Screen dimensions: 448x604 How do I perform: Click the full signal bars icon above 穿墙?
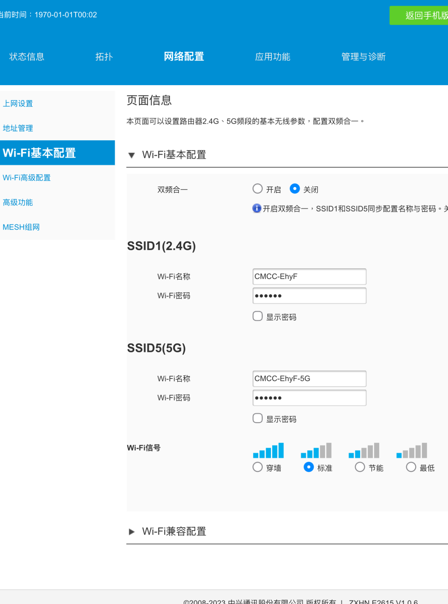(268, 450)
